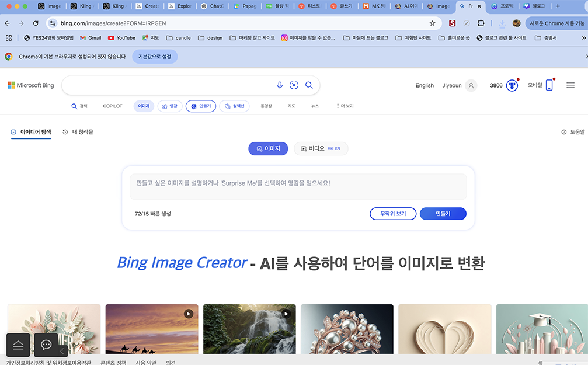The image size is (588, 365).
Task: Open 마케팅 참고 사이트 bookmark folder
Action: tap(252, 38)
